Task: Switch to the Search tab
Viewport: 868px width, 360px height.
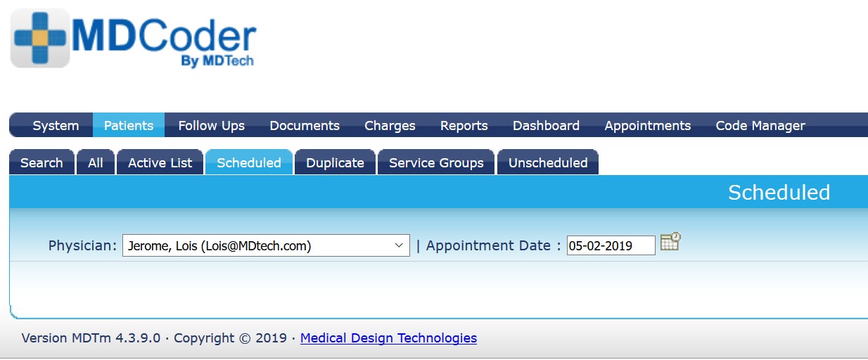Action: tap(42, 162)
